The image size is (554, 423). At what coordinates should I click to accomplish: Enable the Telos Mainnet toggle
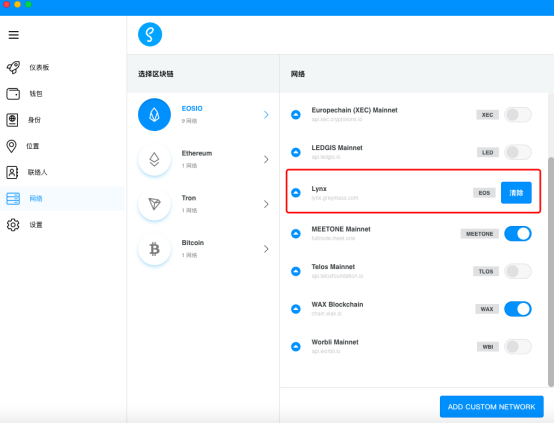[x=518, y=271]
